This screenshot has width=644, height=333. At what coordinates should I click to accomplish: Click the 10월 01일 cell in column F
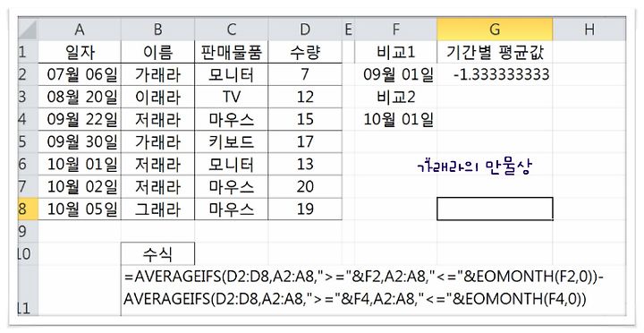(x=396, y=120)
